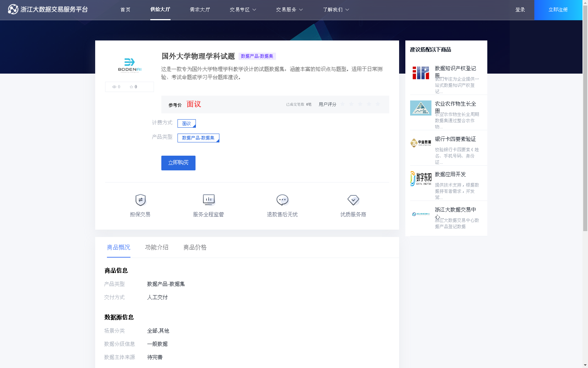The width and height of the screenshot is (588, 368).
Task: Click the 优质服务商 diamond icon
Action: pos(353,200)
